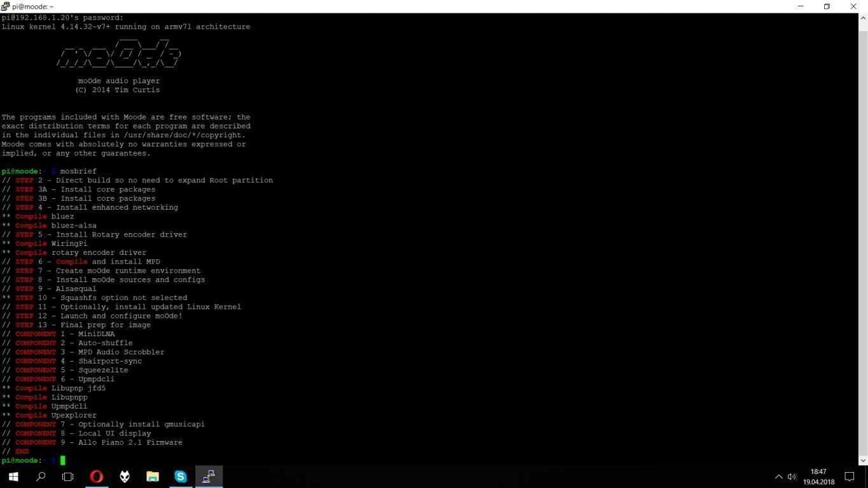
Task: Select the active PuTTY taskbar icon
Action: coord(209,476)
